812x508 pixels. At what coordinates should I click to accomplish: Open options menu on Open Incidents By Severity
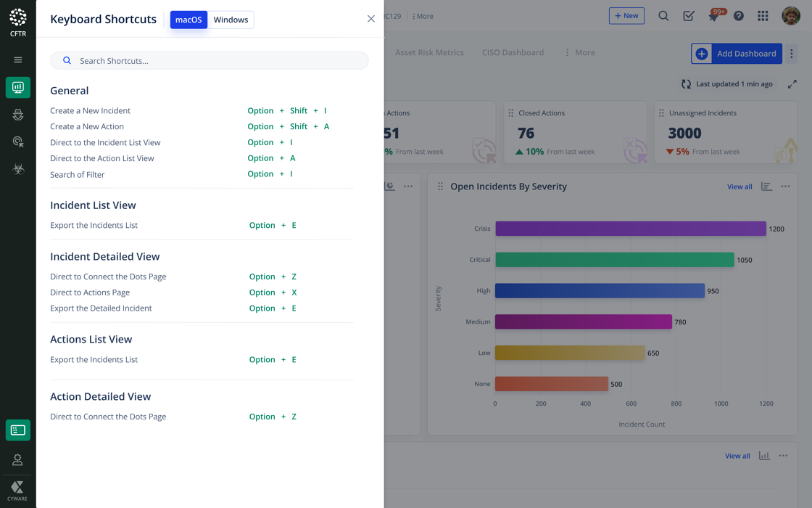785,187
